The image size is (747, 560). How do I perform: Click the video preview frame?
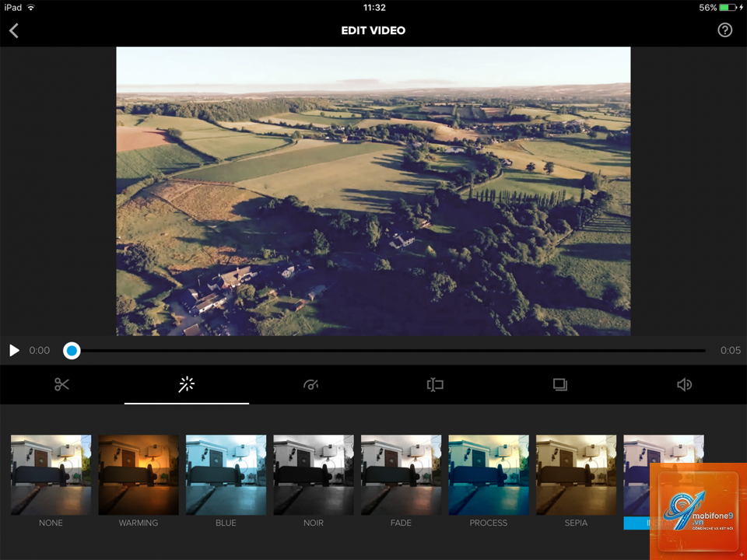373,191
